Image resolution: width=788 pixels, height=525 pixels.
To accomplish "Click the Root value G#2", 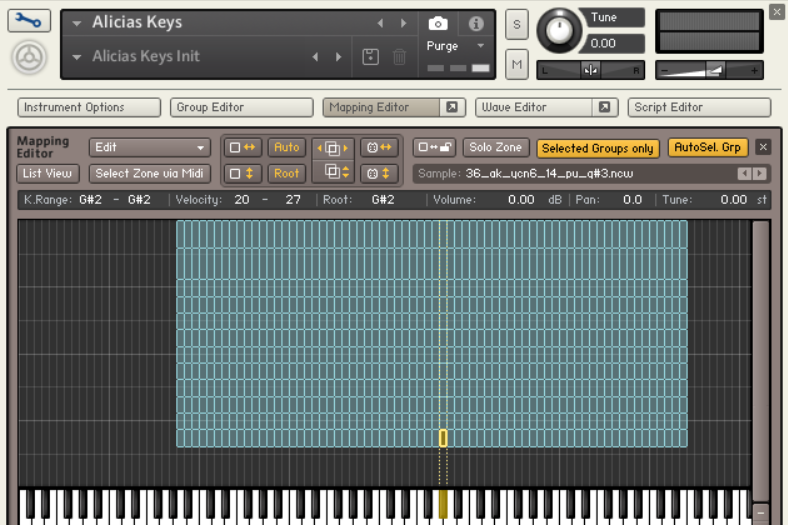I will 383,200.
